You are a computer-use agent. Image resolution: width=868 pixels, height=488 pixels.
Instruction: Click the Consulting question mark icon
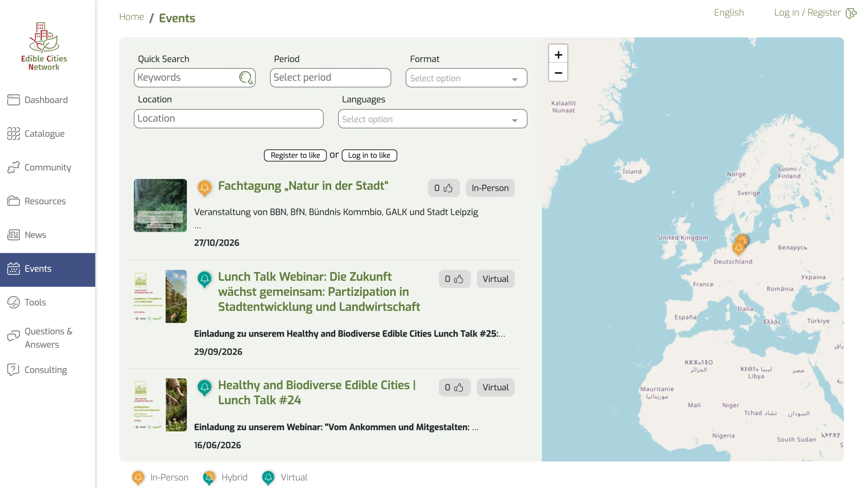[14, 369]
